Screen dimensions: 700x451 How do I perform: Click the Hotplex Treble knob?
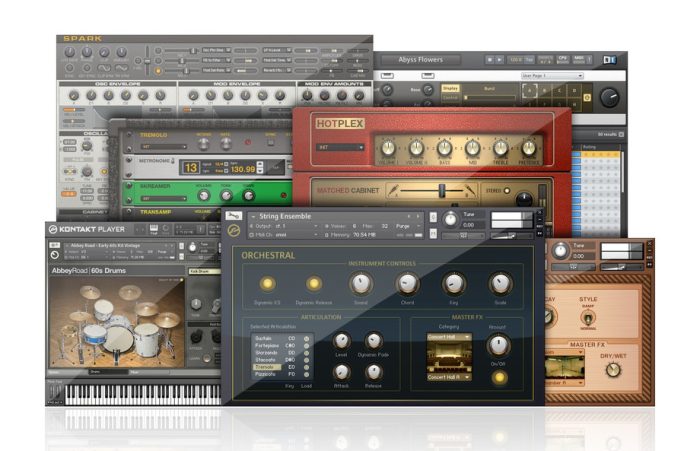500,147
